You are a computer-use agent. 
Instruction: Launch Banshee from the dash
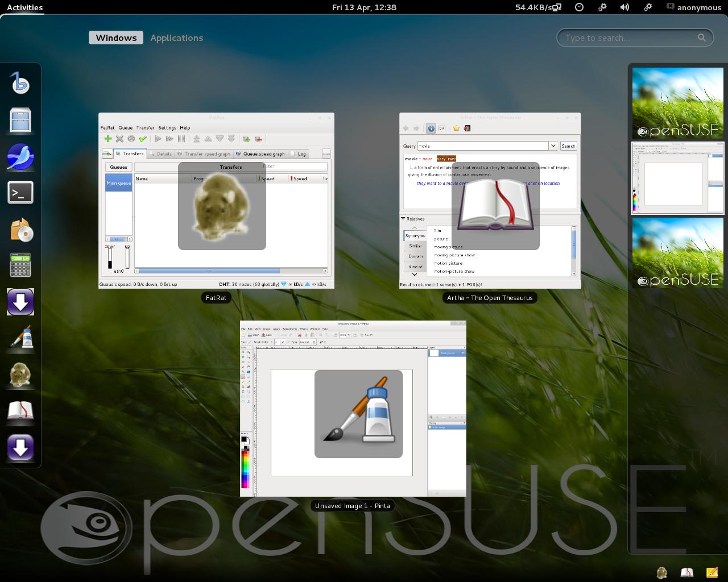(20, 84)
